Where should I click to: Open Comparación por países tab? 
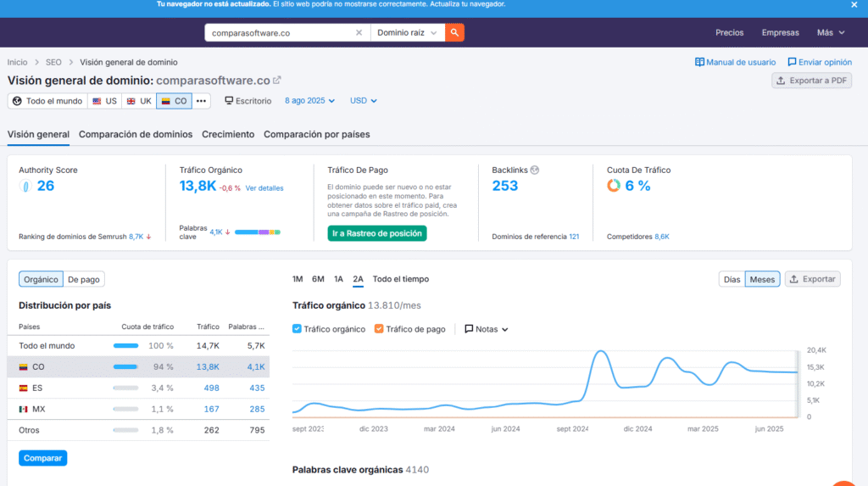[317, 134]
